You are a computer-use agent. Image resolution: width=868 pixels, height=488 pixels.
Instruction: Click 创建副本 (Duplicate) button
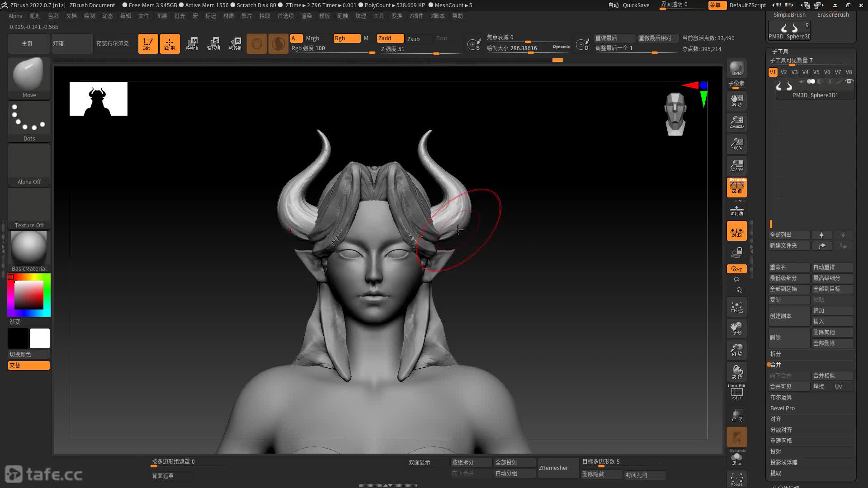(789, 316)
